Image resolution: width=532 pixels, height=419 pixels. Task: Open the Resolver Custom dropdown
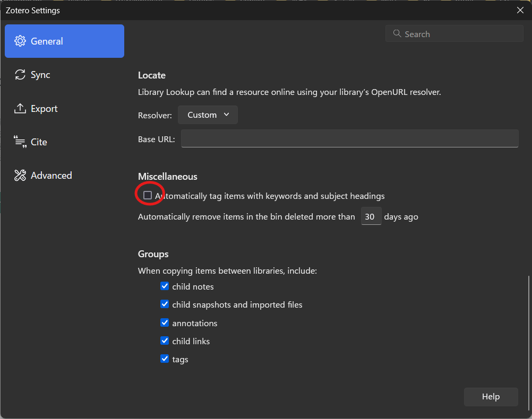pos(208,115)
